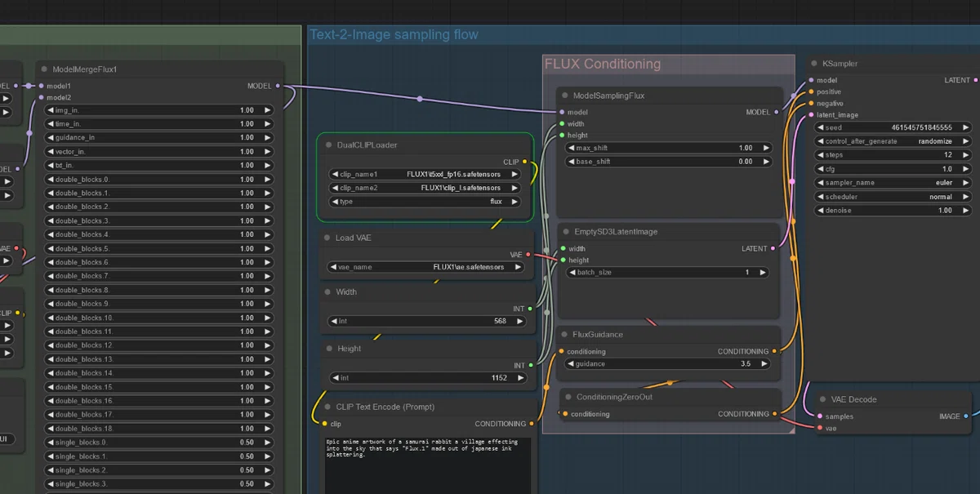980x494 pixels.
Task: Increase batch_size with its right arrow
Action: pyautogui.click(x=762, y=272)
